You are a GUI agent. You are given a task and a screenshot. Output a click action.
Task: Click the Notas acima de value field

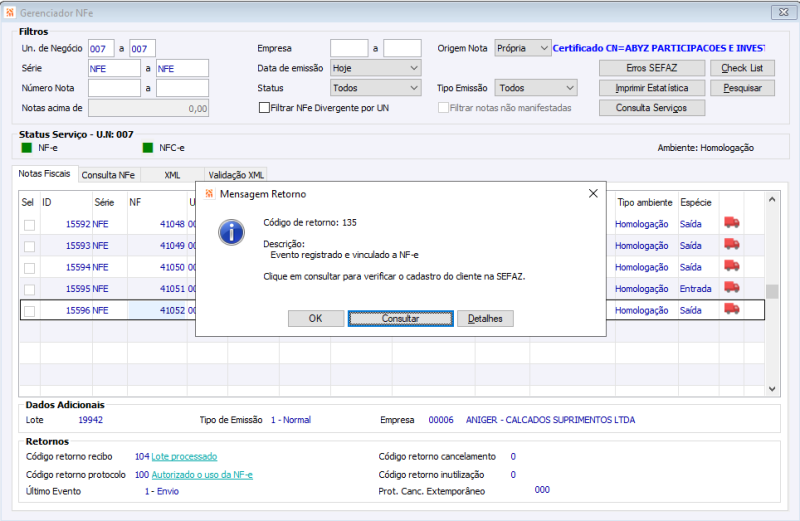click(148, 108)
